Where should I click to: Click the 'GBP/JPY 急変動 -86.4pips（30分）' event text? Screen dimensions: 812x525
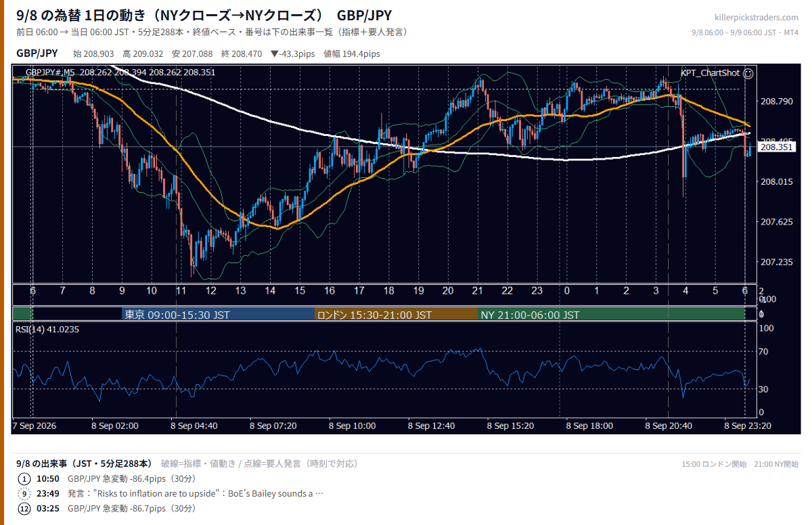click(x=133, y=479)
